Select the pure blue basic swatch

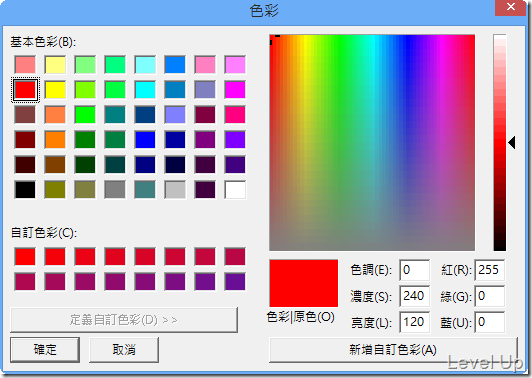[145, 140]
